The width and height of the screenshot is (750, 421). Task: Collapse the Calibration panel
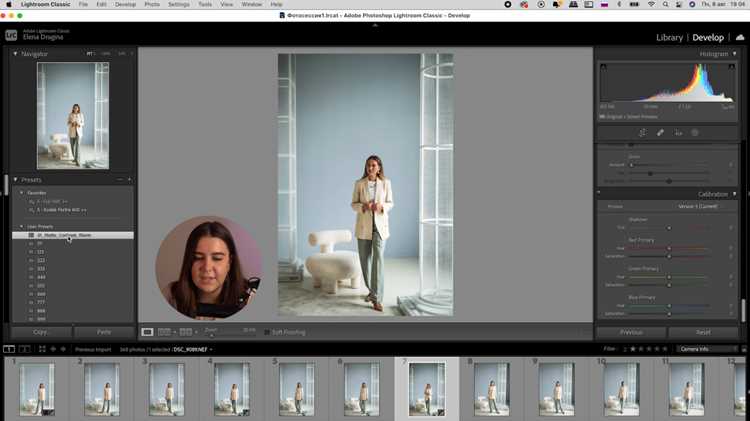[735, 194]
